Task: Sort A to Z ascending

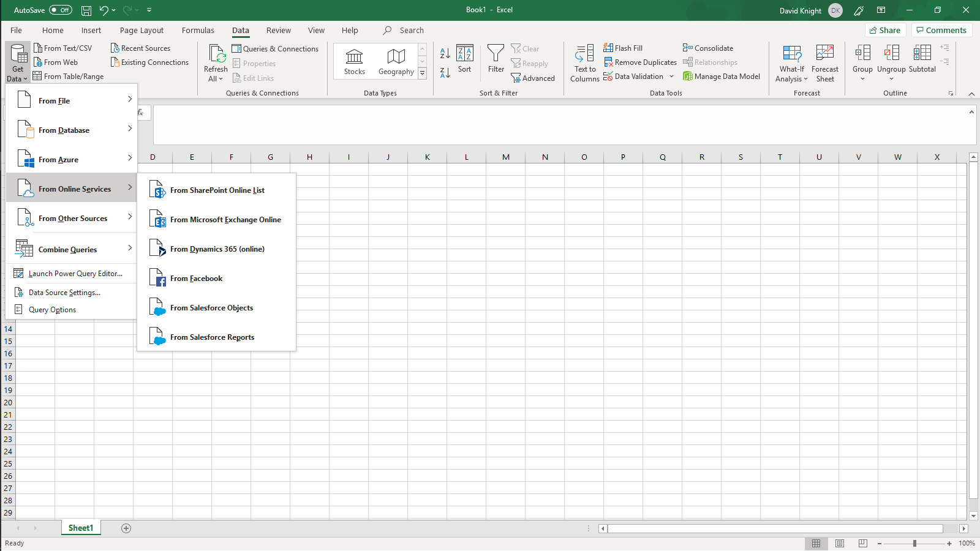Action: tap(445, 54)
